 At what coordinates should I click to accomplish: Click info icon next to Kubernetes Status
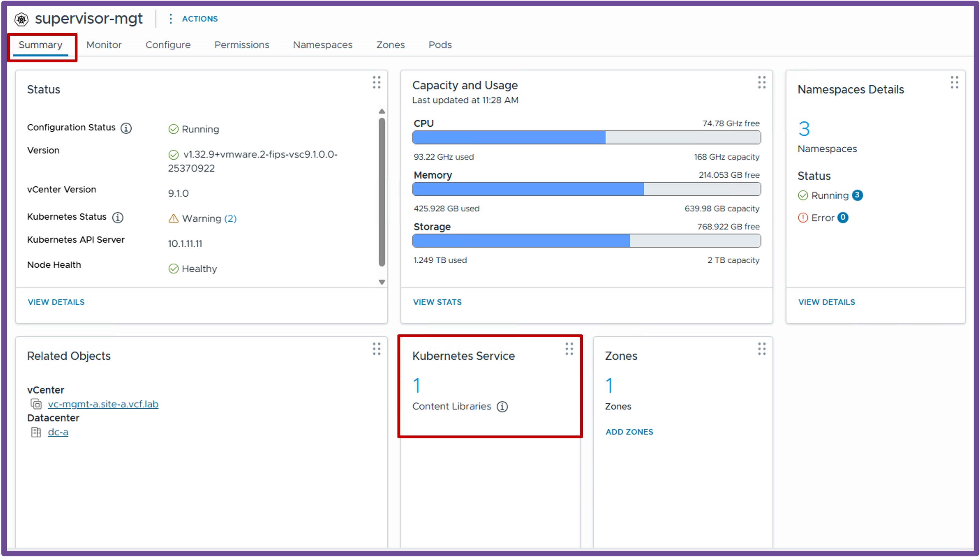point(117,217)
